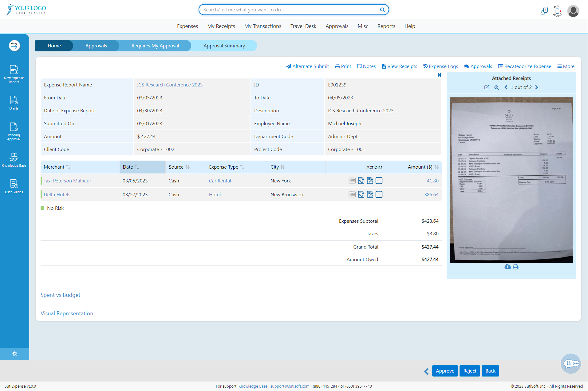Zoom the attached receipt with magnifier icon
The width and height of the screenshot is (588, 391).
(496, 87)
